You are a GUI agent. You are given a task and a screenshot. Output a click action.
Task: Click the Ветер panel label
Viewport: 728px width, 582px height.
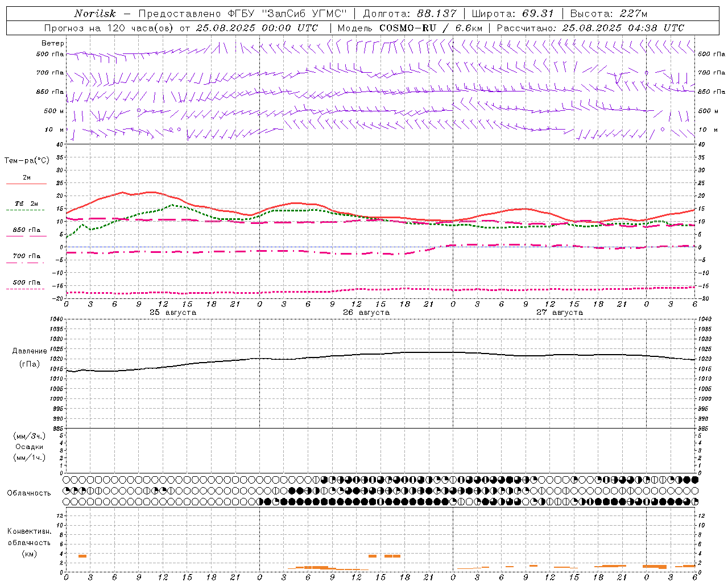(x=53, y=43)
